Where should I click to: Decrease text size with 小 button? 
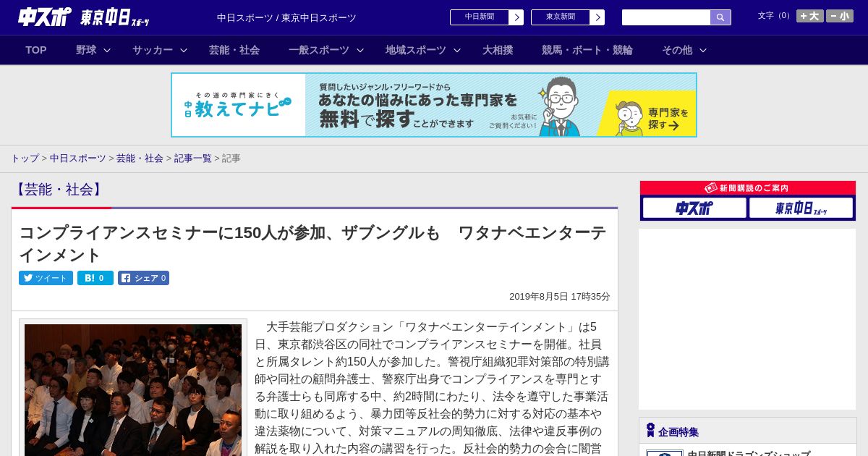click(x=840, y=16)
